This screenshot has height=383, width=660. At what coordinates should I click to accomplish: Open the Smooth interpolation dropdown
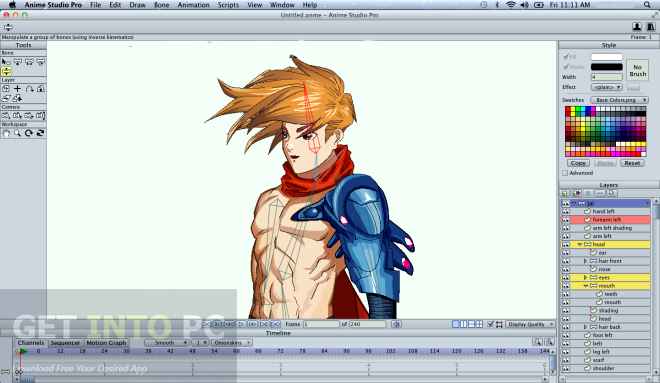click(167, 343)
